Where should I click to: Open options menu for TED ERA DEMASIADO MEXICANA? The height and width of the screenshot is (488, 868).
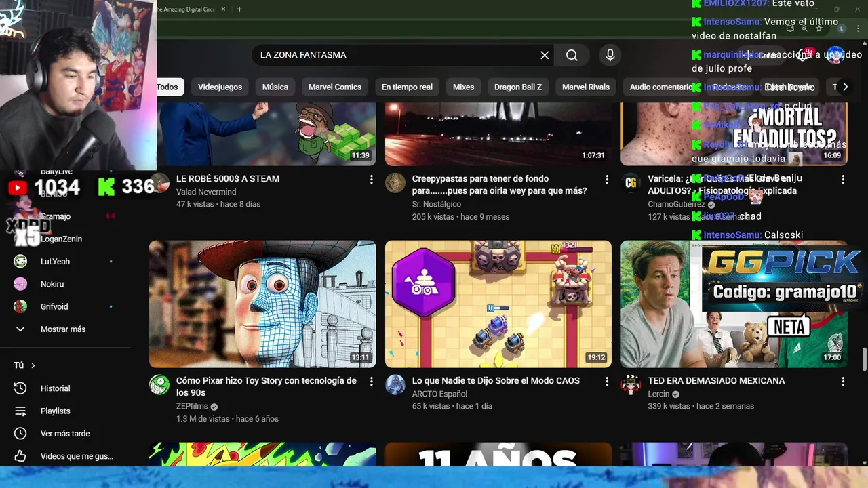843,381
